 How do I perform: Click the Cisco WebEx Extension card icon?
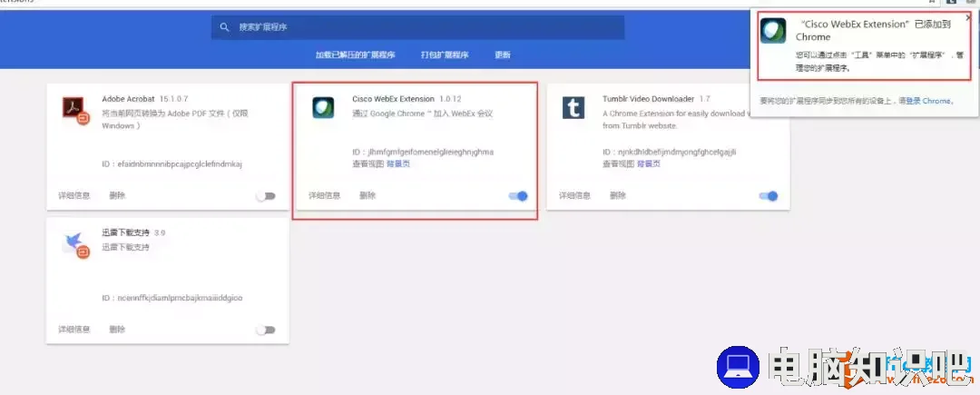point(323,108)
